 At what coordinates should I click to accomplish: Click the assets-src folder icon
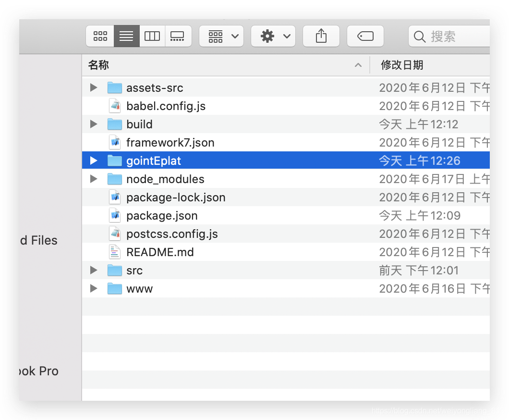tap(115, 88)
